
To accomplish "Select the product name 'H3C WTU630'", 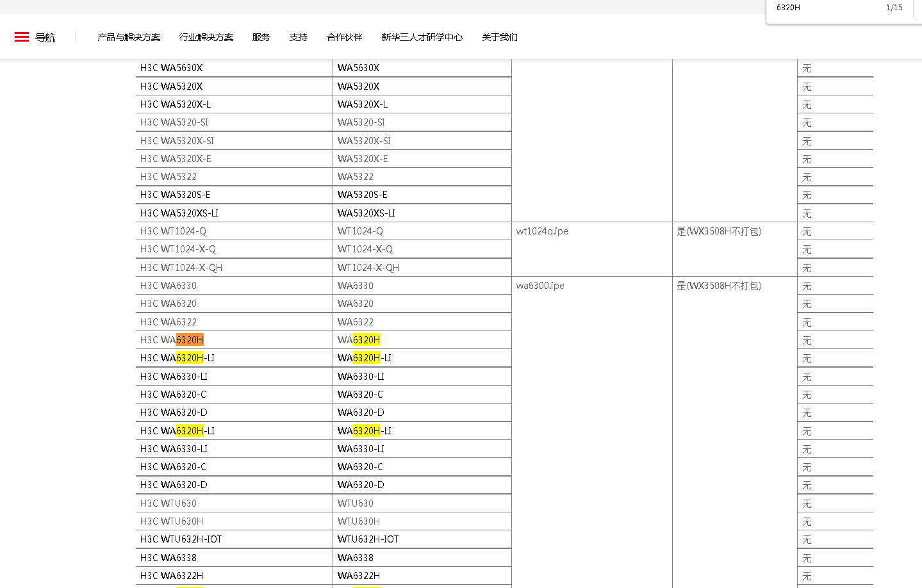I will pos(169,503).
